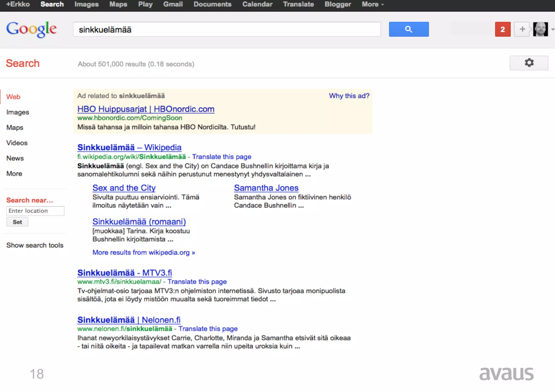Focus the Enter location field
555x392 pixels.
(35, 211)
